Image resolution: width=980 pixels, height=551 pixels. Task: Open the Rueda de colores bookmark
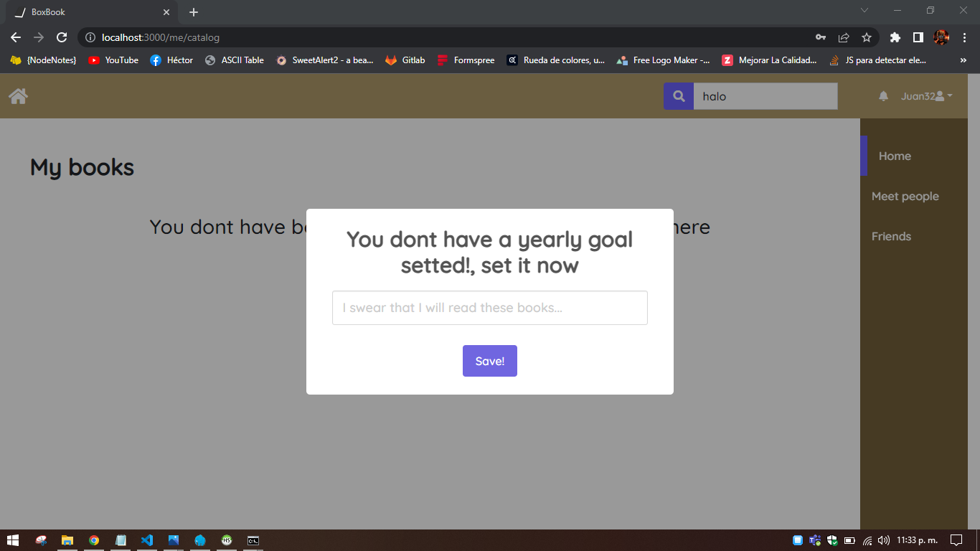coord(556,60)
